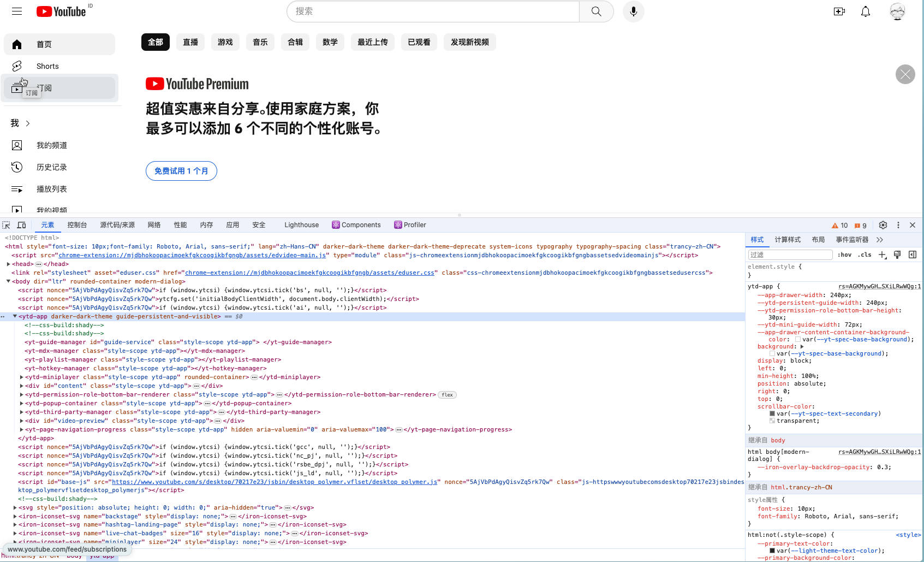Click 免费试用 1 个月 button
This screenshot has height=562, width=924.
pyautogui.click(x=181, y=171)
